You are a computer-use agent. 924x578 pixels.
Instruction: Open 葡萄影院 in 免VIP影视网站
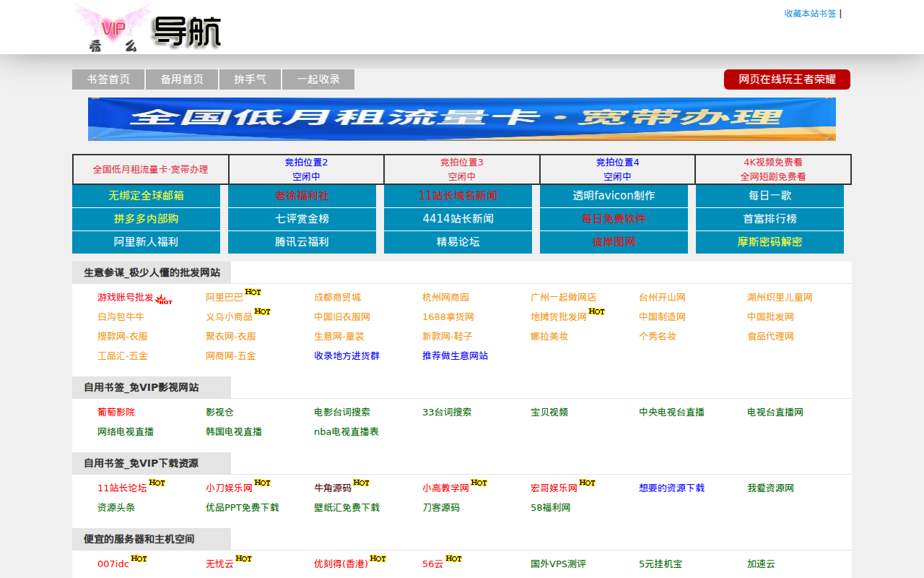tap(115, 412)
